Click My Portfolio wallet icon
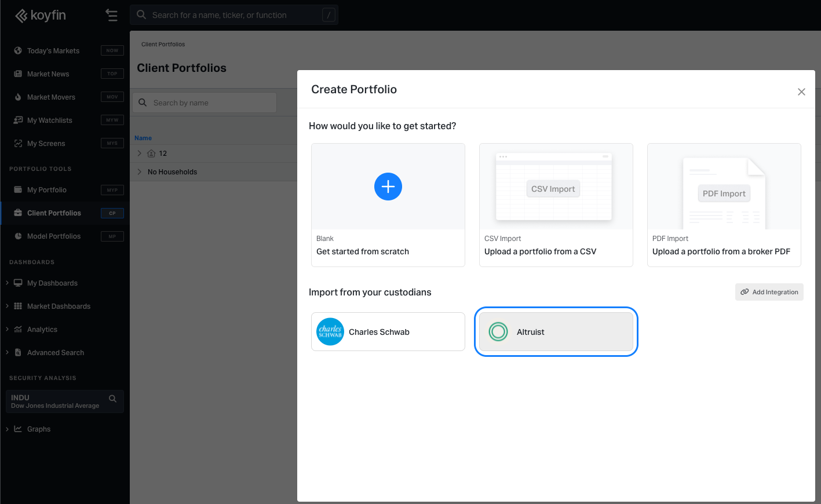The height and width of the screenshot is (504, 821). tap(18, 189)
